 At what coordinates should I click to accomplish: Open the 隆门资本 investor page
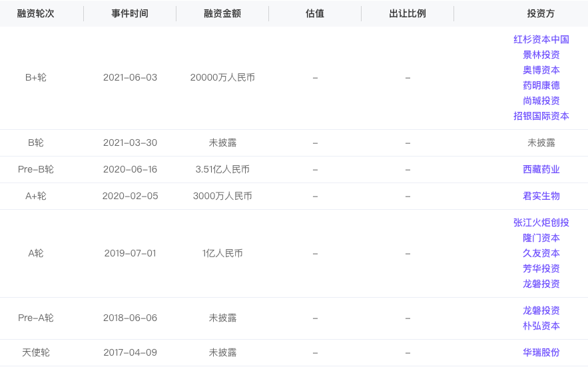click(541, 238)
